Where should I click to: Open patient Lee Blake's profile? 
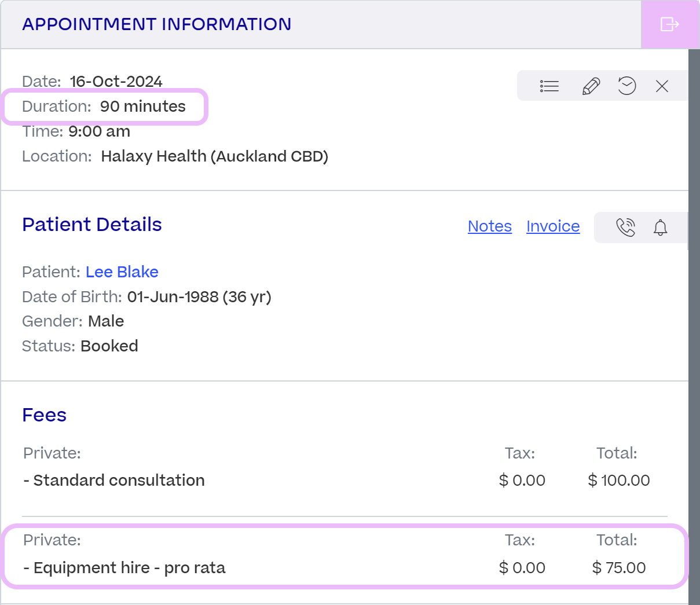(122, 272)
